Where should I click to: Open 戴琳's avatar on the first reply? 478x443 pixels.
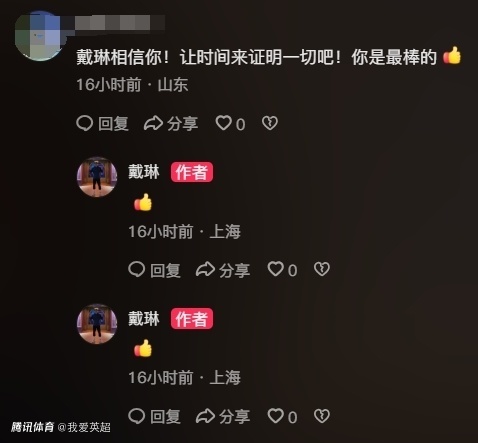(97, 177)
